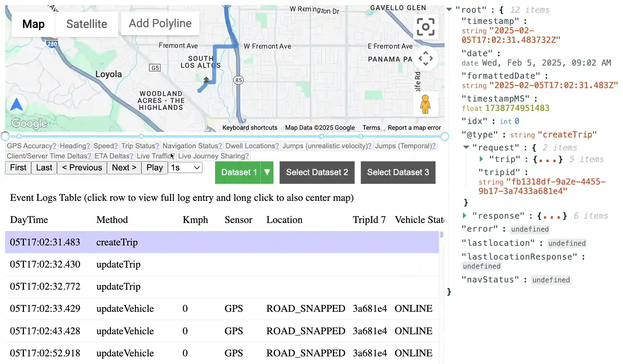Click the Google logo on the map
The height and width of the screenshot is (364, 623).
coord(29,124)
